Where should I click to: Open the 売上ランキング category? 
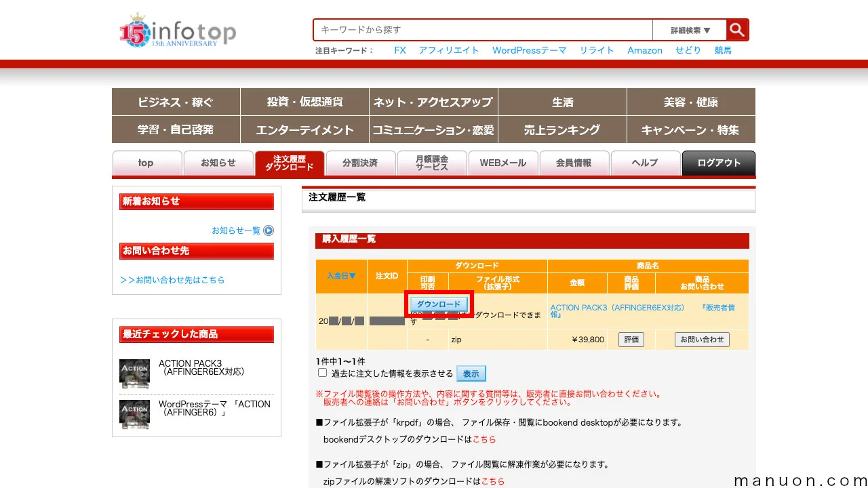562,129
